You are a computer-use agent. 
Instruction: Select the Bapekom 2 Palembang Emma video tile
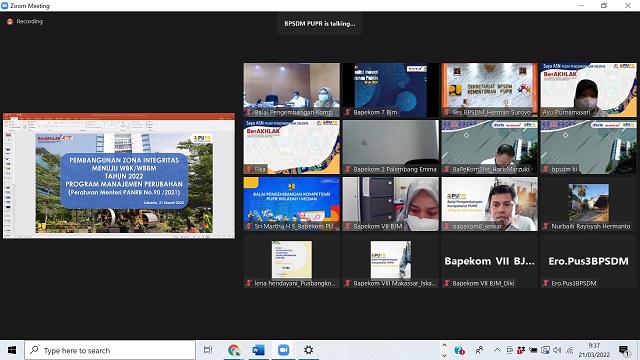[391, 147]
